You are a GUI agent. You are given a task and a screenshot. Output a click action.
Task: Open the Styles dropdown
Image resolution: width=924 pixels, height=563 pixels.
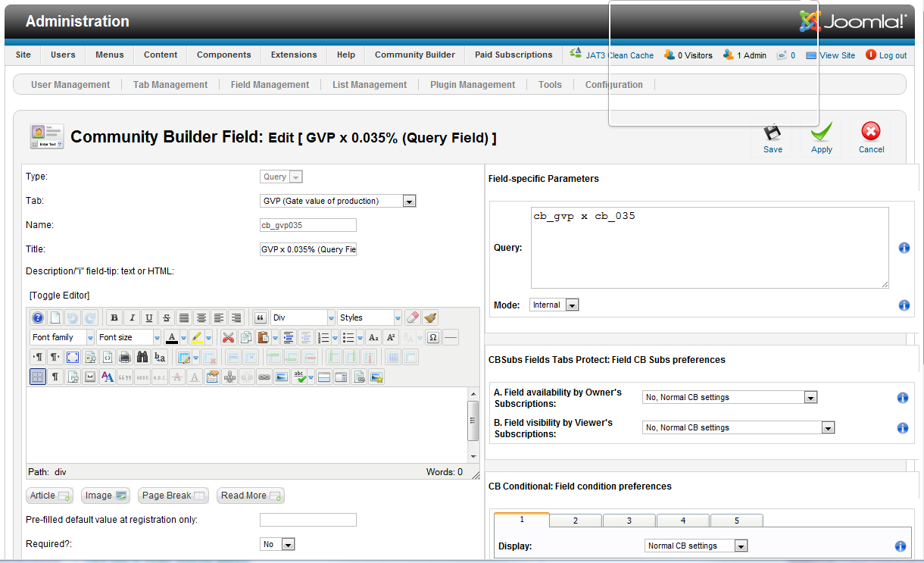click(370, 317)
